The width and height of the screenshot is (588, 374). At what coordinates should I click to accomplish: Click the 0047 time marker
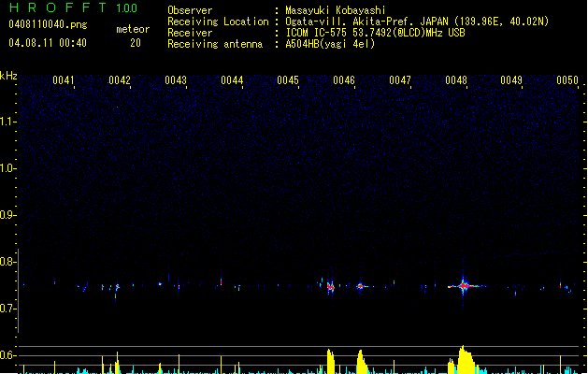click(400, 80)
